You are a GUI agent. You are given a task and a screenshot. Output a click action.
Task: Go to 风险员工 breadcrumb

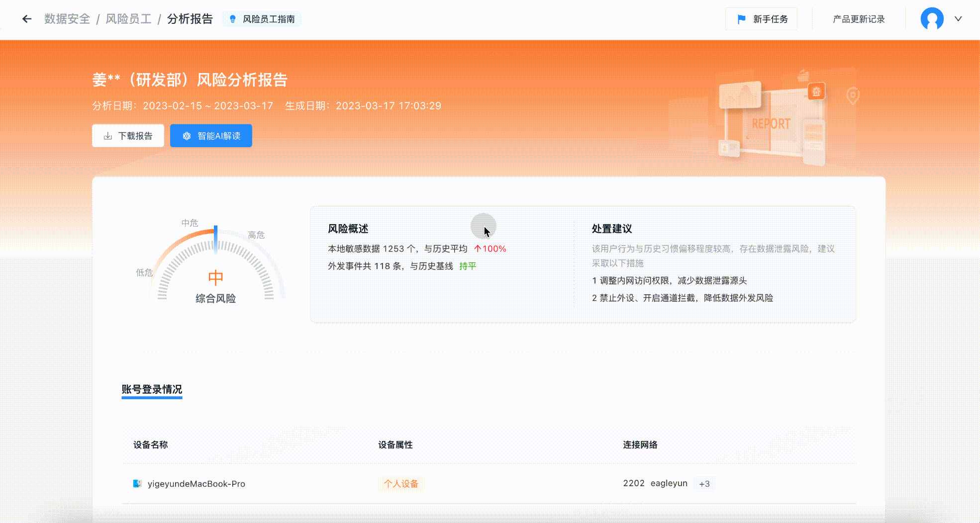[x=128, y=19]
